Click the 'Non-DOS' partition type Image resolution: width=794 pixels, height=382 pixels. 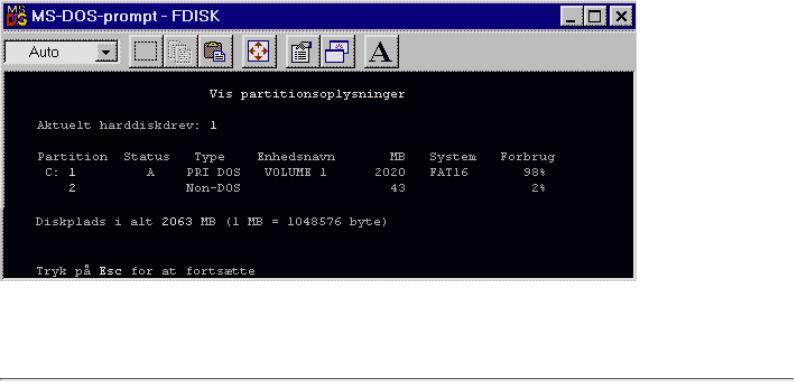pyautogui.click(x=213, y=188)
